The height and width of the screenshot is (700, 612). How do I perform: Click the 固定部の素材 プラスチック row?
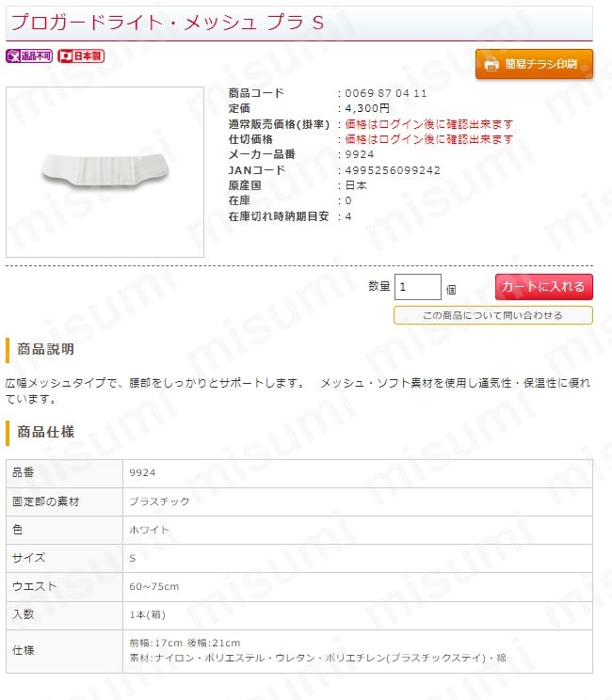tap(299, 501)
